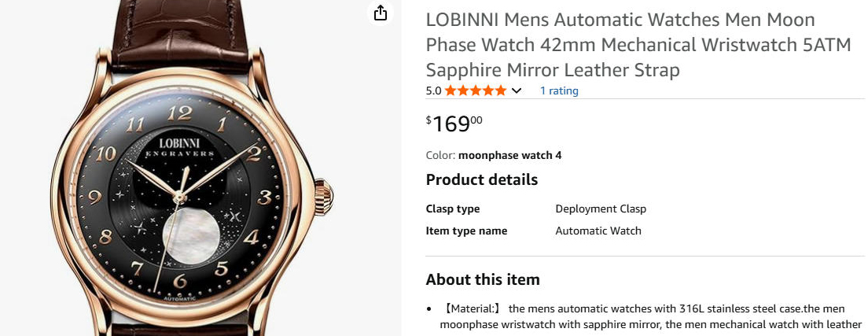Click the share icon above the product image
The width and height of the screenshot is (868, 336).
tap(381, 13)
